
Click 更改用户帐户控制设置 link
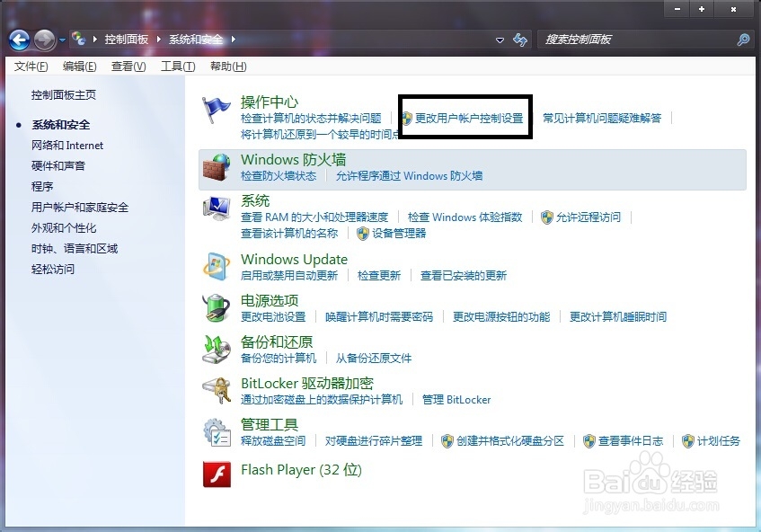(469, 118)
